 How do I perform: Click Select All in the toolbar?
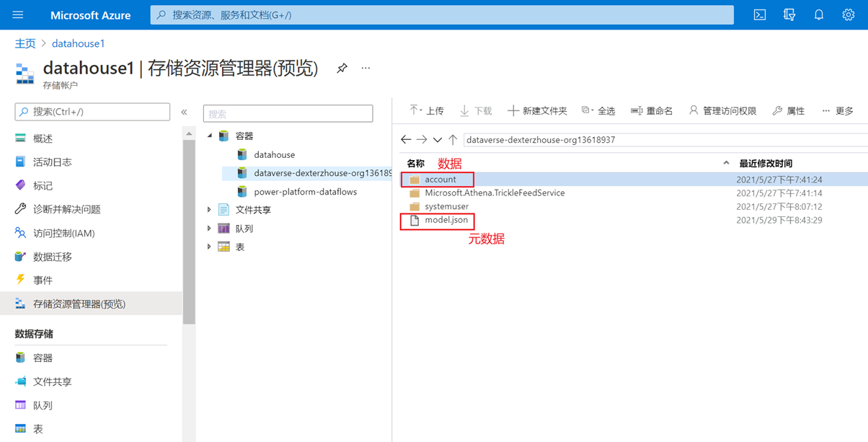tap(598, 110)
